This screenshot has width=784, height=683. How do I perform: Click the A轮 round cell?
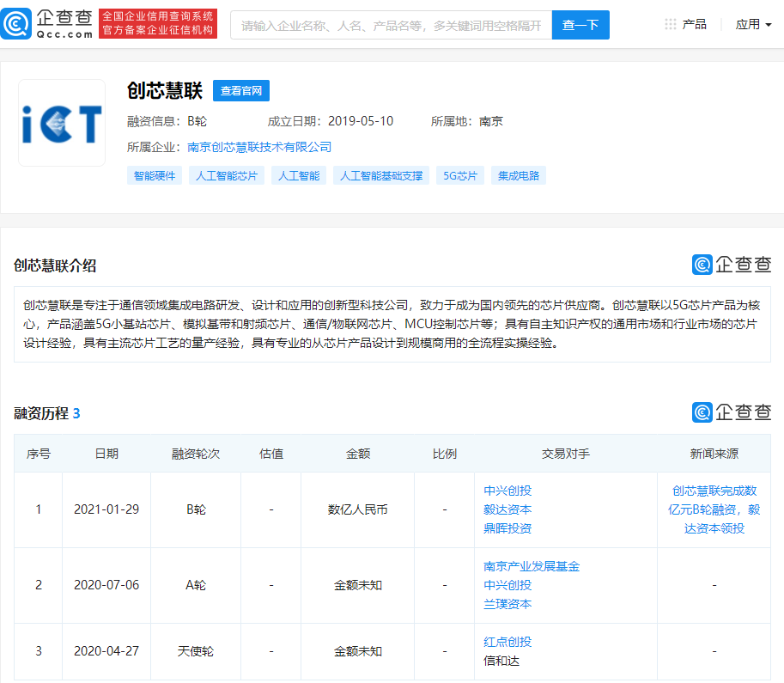[x=196, y=585]
